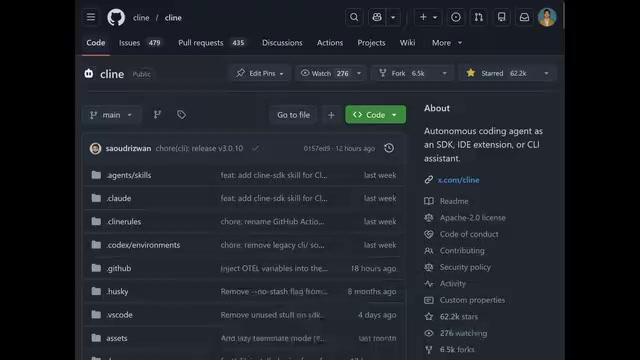Open the 6.5k forks link

coord(457,349)
